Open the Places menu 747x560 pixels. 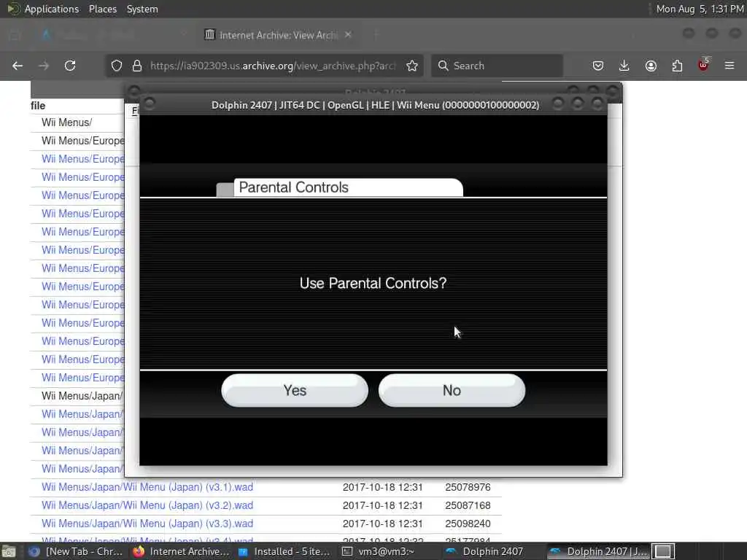(x=102, y=9)
